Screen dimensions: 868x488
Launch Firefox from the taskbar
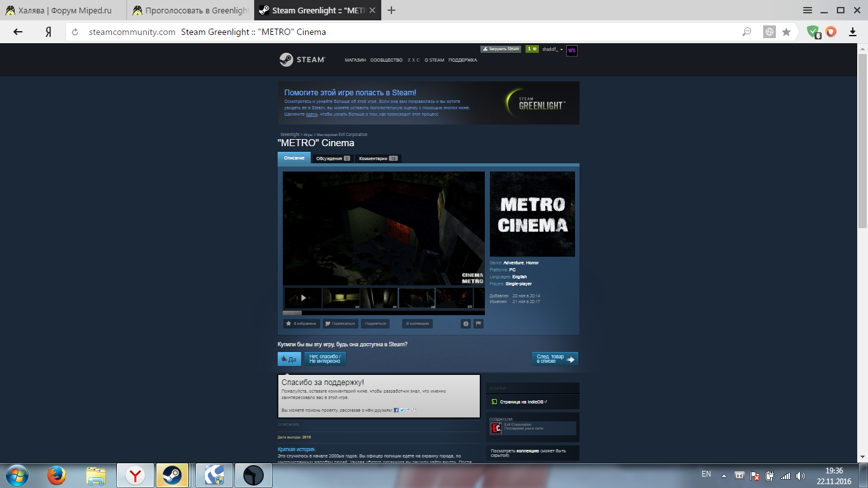(57, 475)
